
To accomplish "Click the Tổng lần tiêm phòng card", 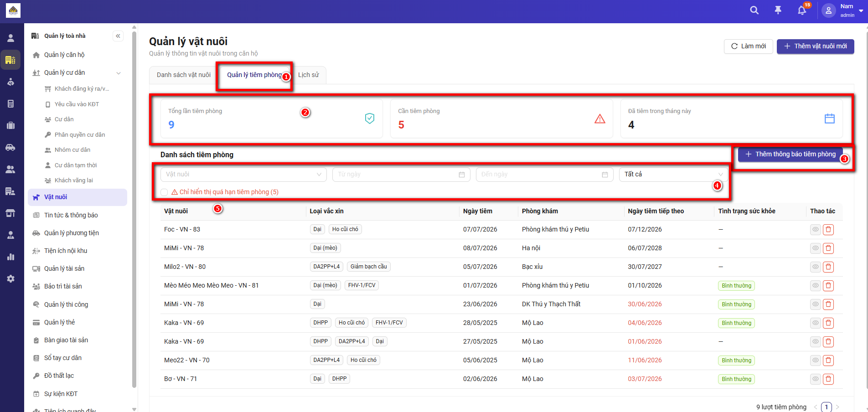I will click(272, 118).
